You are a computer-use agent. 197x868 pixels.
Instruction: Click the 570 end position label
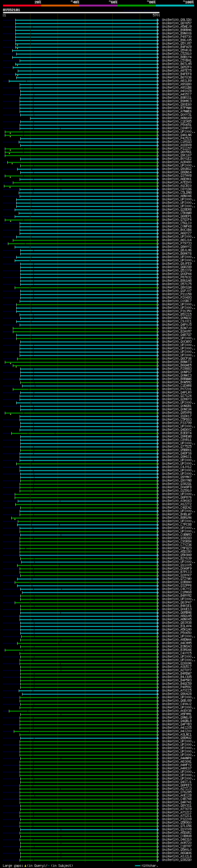coord(155,15)
